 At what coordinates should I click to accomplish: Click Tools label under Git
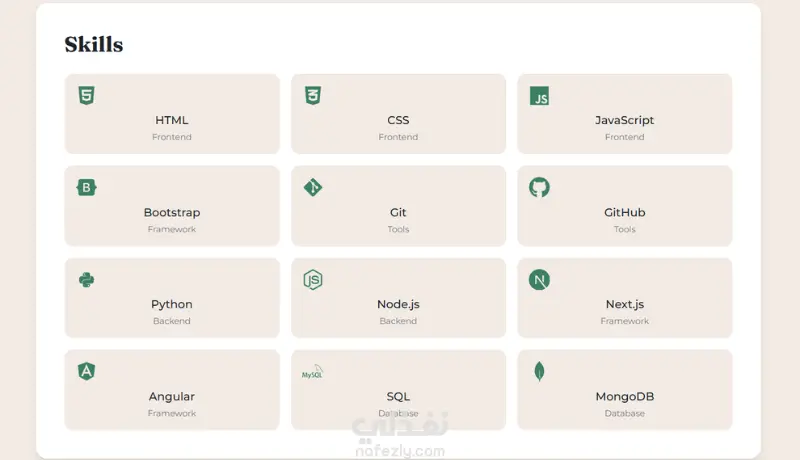click(398, 229)
